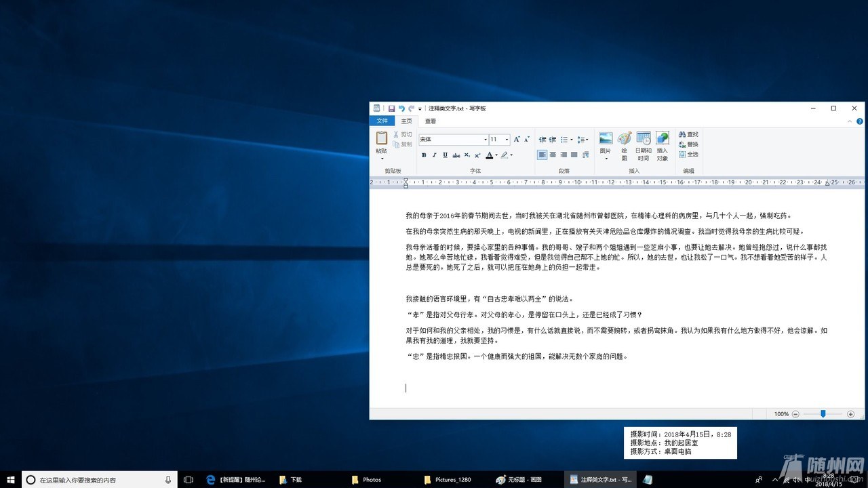Collapse the ribbon with the chevron
The width and height of the screenshot is (868, 488).
[x=851, y=121]
